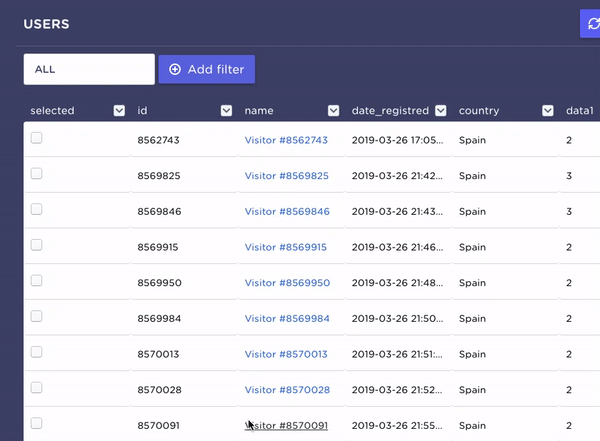600x441 pixels.
Task: Click the data1 value in row 8569825
Action: [x=569, y=176]
